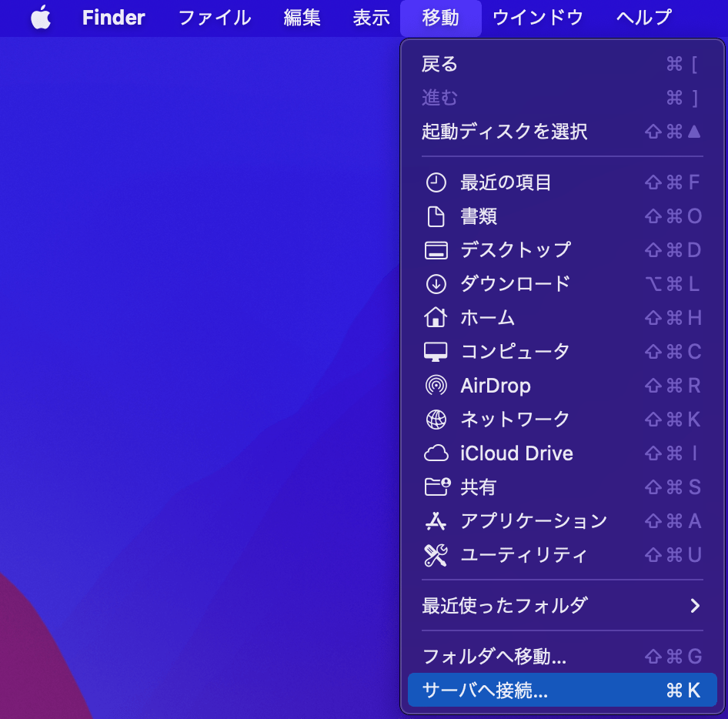
Task: Click the ⌘K shortcut on サーバへ接続
Action: click(x=683, y=691)
